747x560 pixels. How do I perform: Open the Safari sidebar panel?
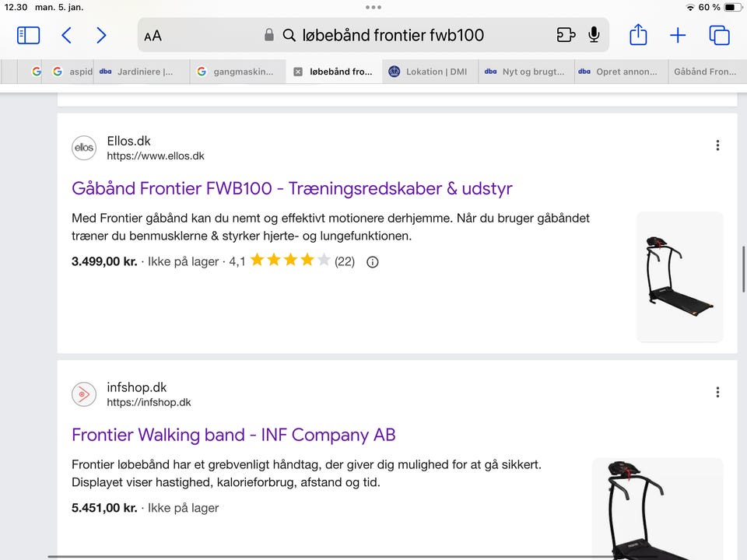click(28, 35)
